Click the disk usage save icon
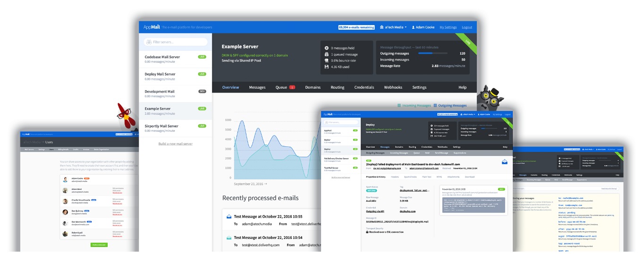The image size is (644, 254). tap(326, 67)
